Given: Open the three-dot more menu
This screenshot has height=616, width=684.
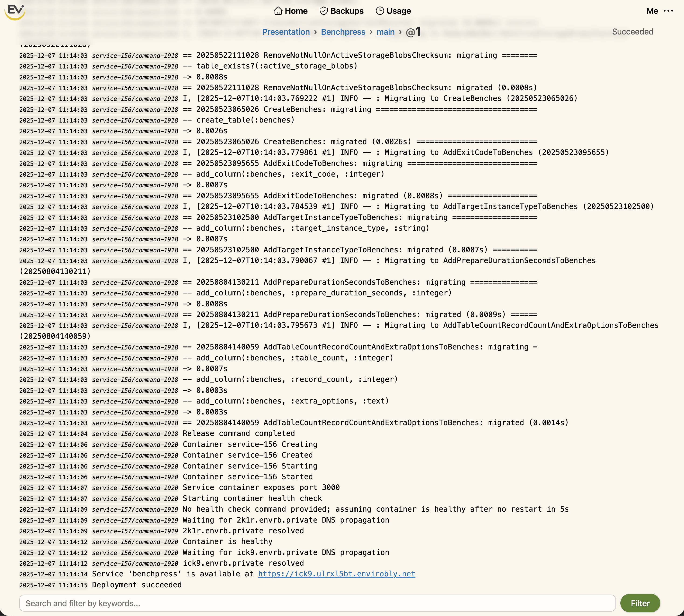Looking at the screenshot, I should point(668,11).
